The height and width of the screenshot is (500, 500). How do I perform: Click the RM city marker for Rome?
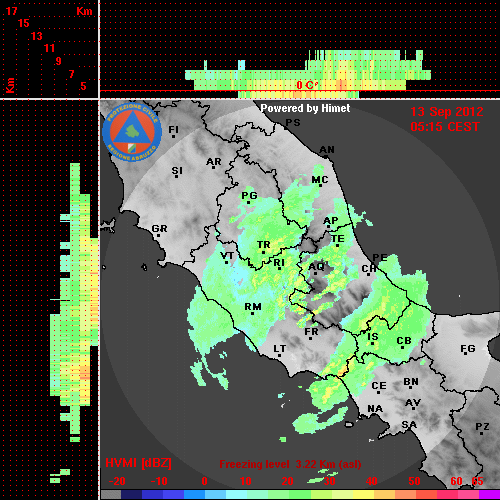253,308
